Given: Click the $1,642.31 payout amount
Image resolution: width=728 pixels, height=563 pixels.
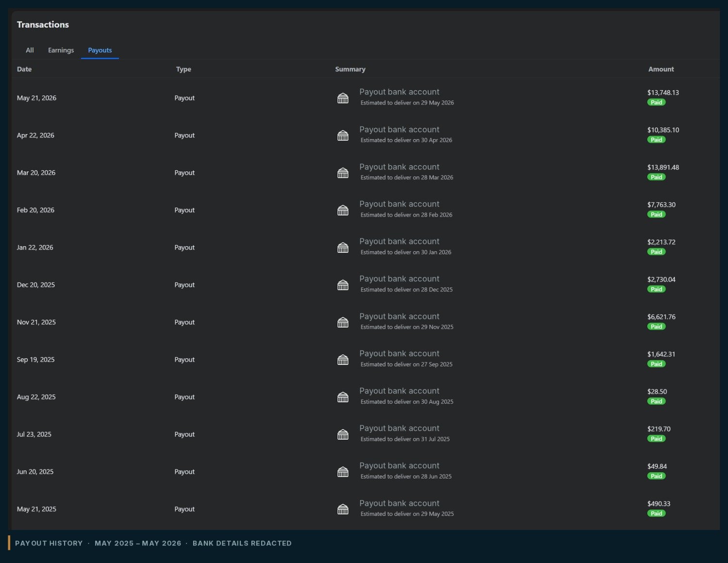Looking at the screenshot, I should pyautogui.click(x=661, y=354).
